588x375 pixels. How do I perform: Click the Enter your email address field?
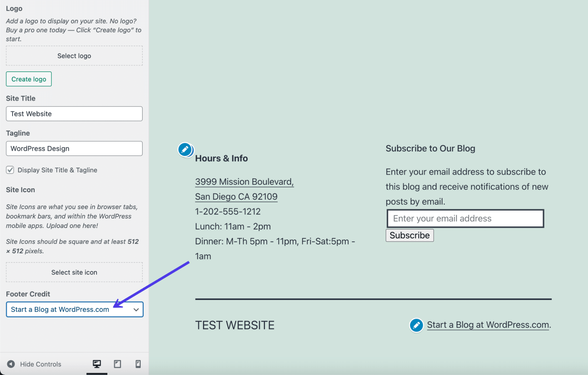(465, 218)
